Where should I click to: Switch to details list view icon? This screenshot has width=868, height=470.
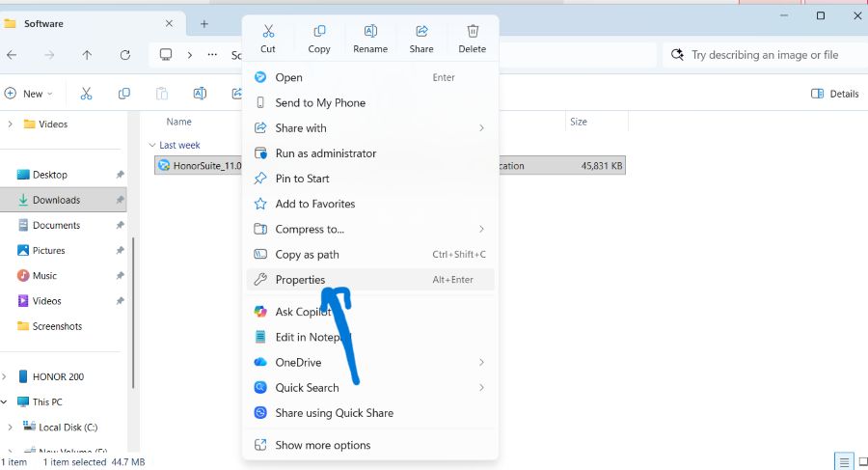point(843,461)
